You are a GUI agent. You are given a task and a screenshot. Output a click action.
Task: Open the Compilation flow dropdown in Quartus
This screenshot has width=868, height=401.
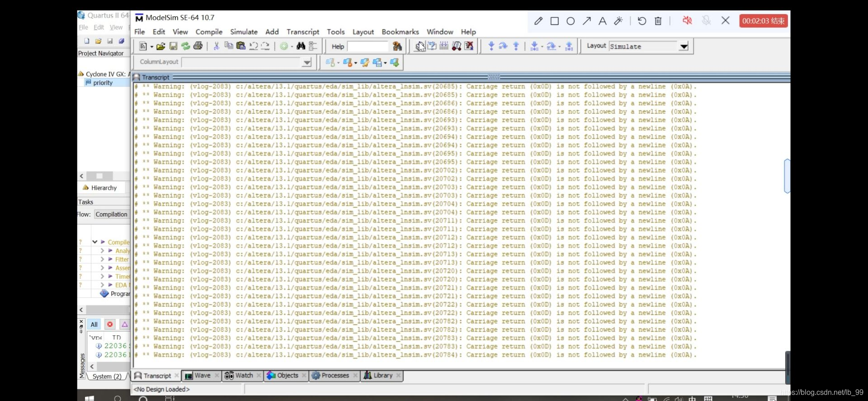[x=112, y=215]
